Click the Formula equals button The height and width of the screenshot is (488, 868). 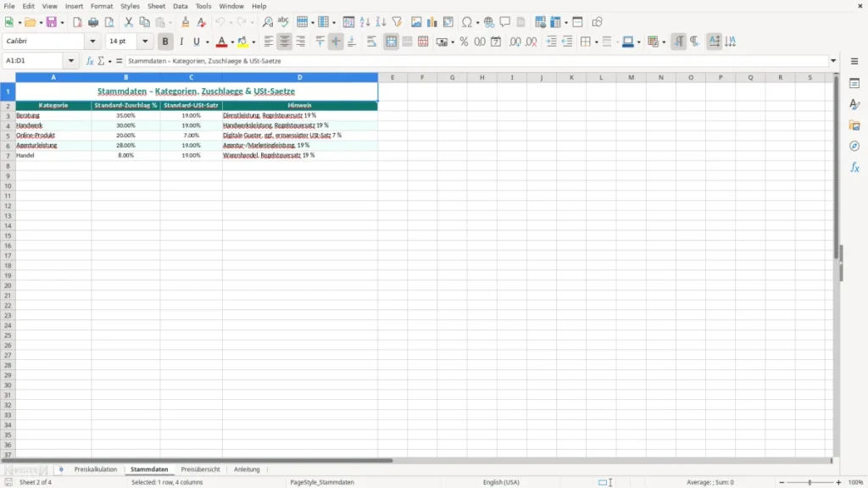click(119, 61)
